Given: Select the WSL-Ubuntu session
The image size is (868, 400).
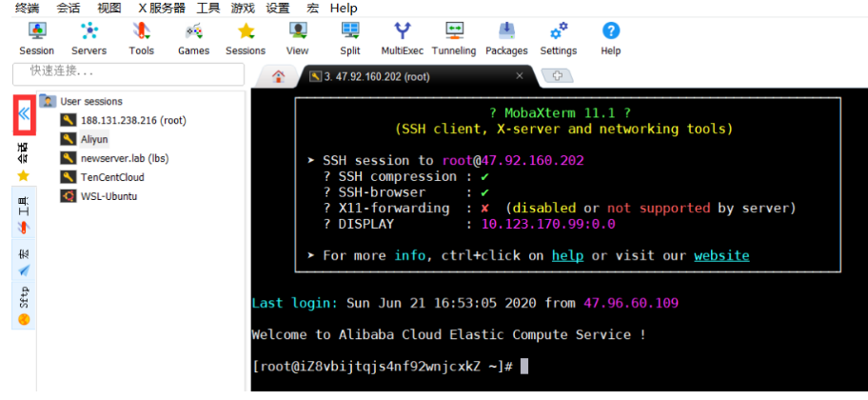Looking at the screenshot, I should (108, 196).
